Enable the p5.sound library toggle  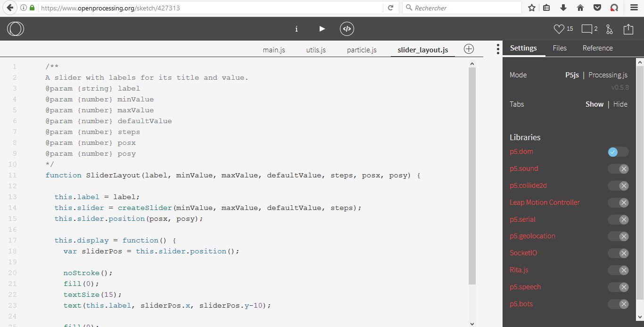(618, 169)
